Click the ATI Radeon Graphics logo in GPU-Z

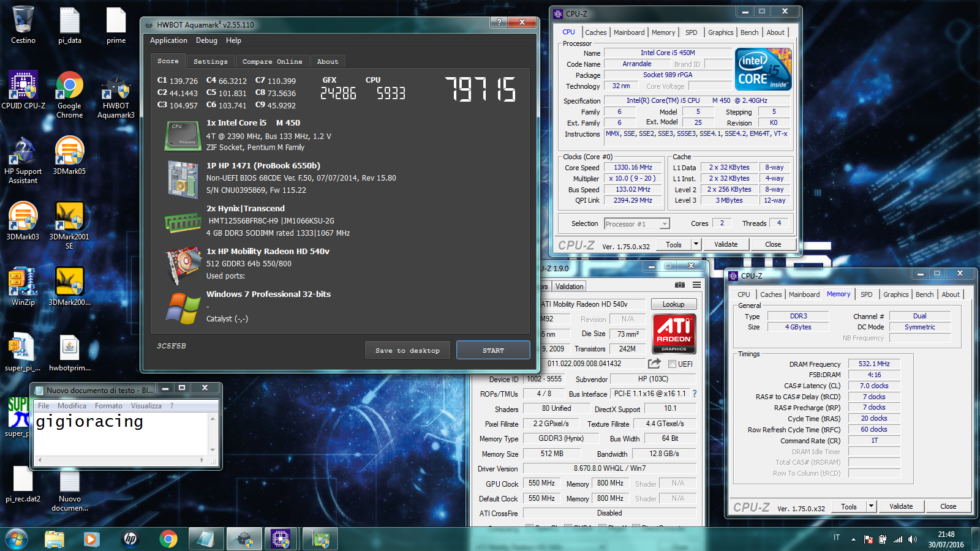coord(674,334)
